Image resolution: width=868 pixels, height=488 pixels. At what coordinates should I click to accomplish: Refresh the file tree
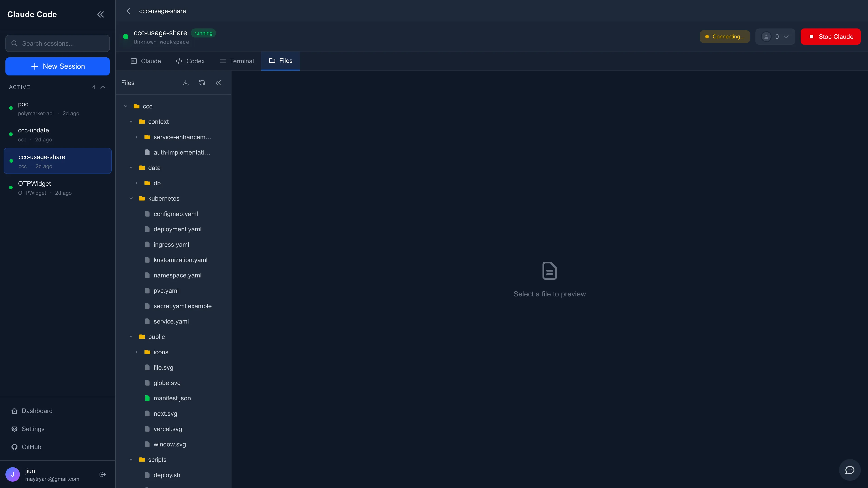point(202,83)
